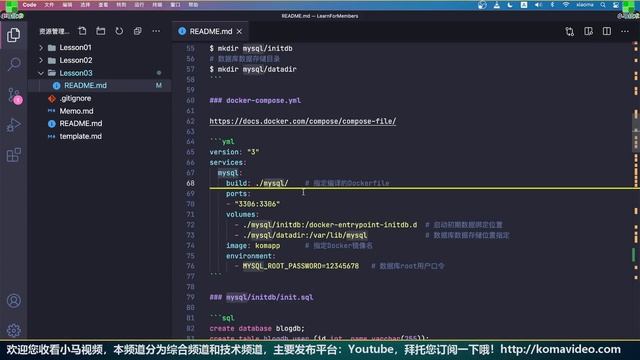
Task: Open Control Center from menu bar
Action: click(616, 5)
